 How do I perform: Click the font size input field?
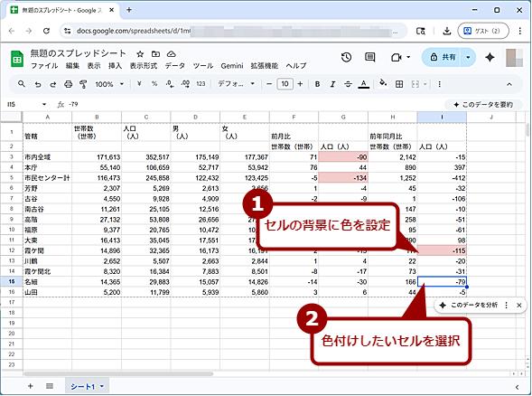[x=285, y=84]
